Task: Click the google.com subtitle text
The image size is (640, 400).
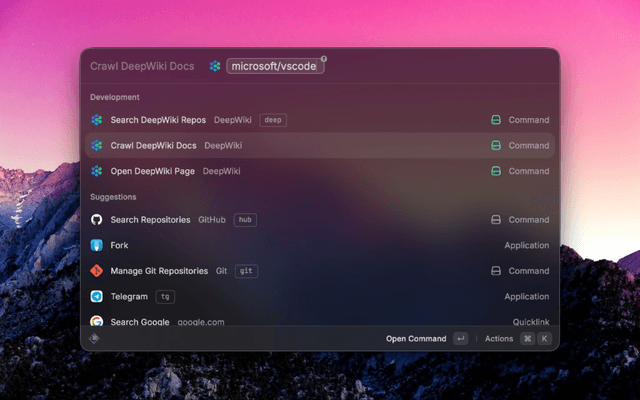Action: pos(201,322)
